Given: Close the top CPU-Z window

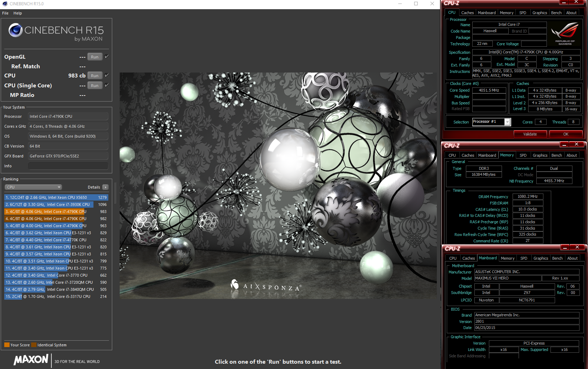Looking at the screenshot, I should [577, 2].
